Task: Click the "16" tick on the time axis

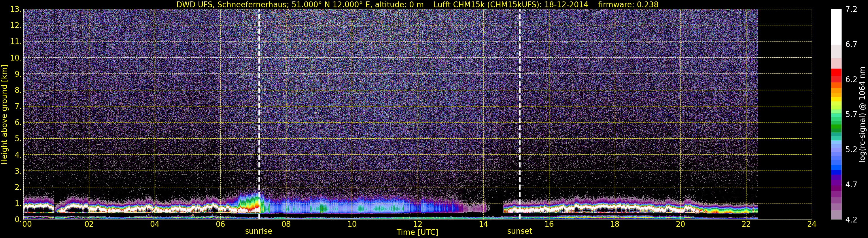Action: [549, 224]
